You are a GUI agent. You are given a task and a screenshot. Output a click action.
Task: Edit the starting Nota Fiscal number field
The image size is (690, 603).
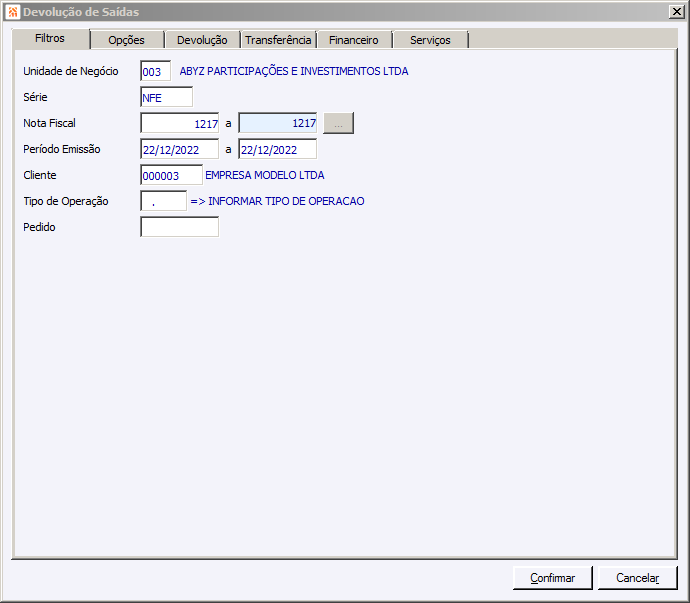click(x=180, y=123)
